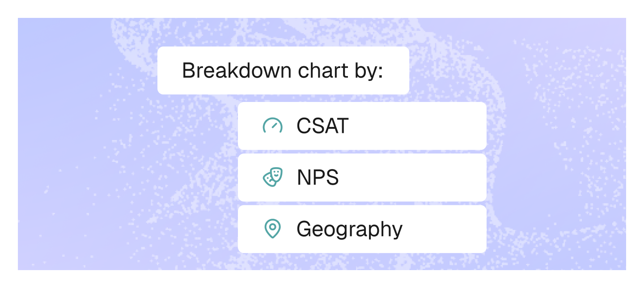Click the Geography map pin icon
The image size is (644, 288).
(x=272, y=229)
